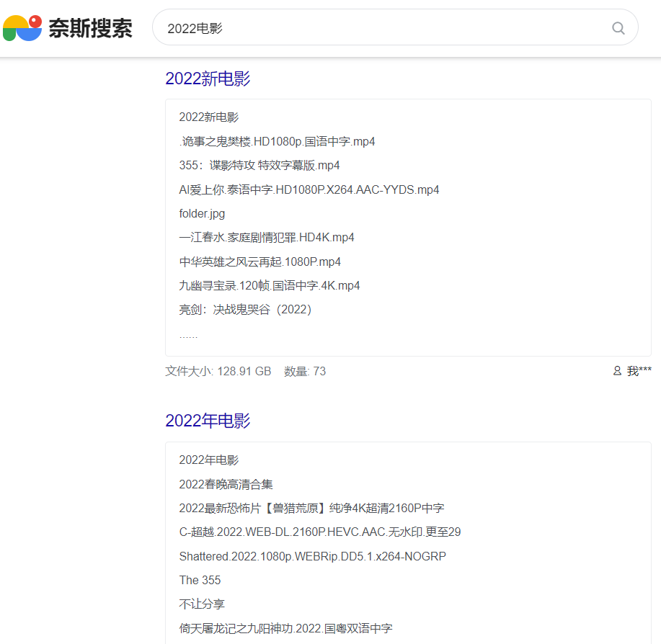Select file 一江春水.家庭剧情犯罪.HD4K.mp4
661x644 pixels.
[x=267, y=238]
